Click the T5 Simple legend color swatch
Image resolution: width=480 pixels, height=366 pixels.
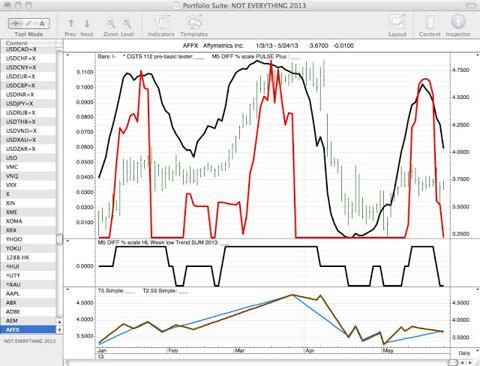[131, 292]
